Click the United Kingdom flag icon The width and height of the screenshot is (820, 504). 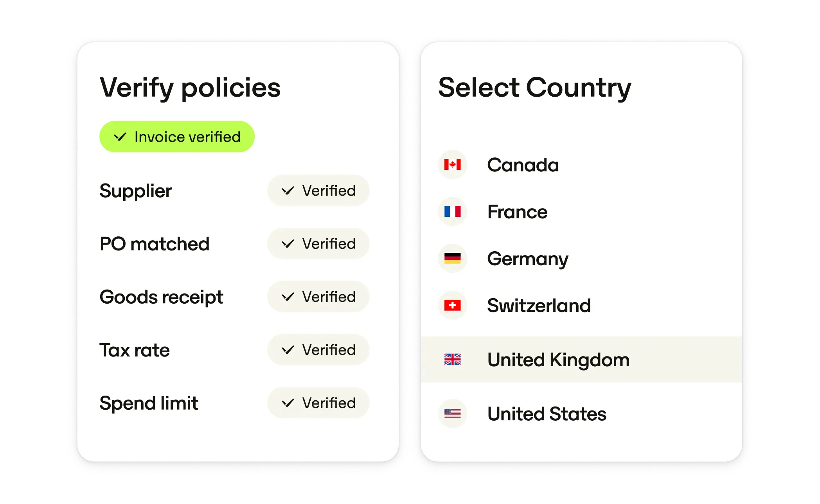453,359
